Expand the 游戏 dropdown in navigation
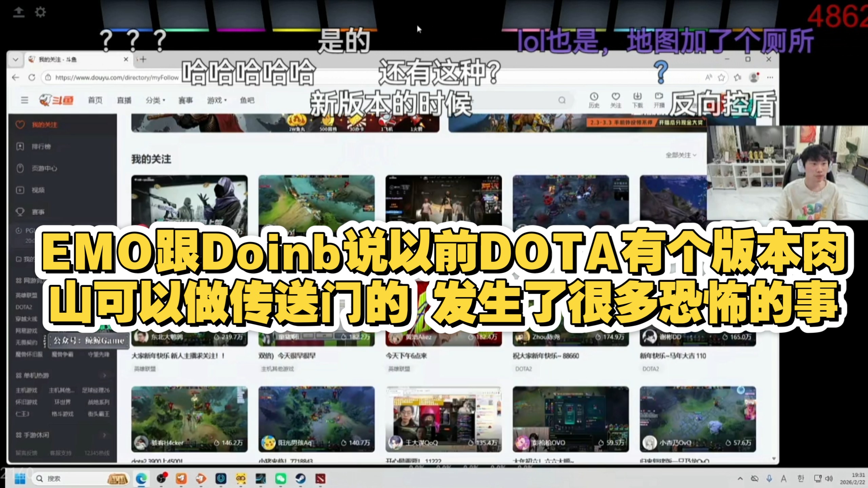 [217, 100]
